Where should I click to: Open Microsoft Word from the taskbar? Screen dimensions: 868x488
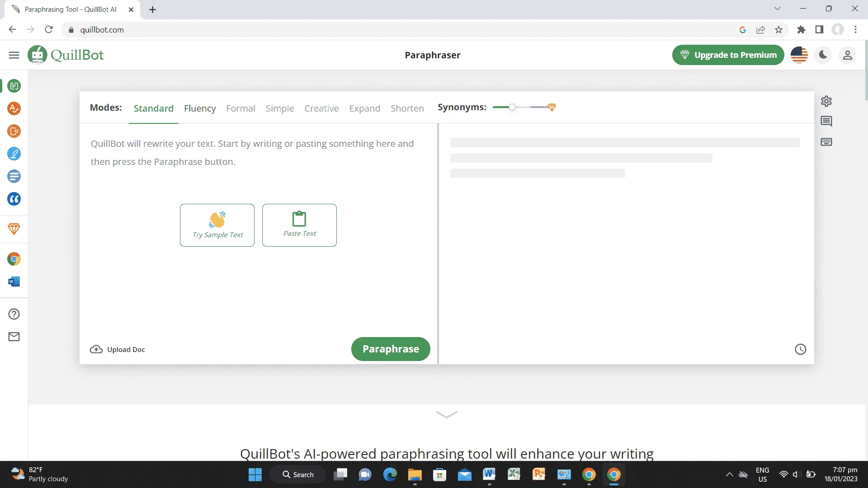pos(489,474)
